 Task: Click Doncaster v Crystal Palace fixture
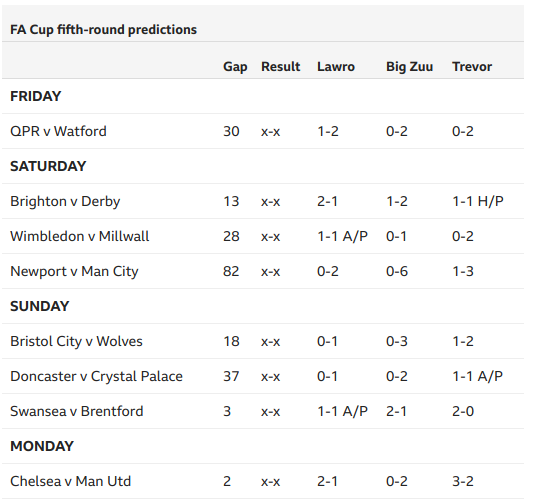[96, 377]
